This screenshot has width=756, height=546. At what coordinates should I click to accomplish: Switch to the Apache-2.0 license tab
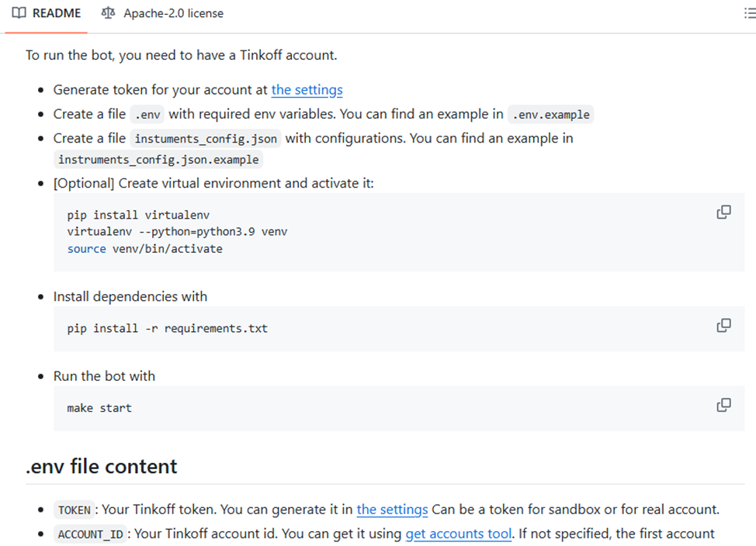[162, 13]
